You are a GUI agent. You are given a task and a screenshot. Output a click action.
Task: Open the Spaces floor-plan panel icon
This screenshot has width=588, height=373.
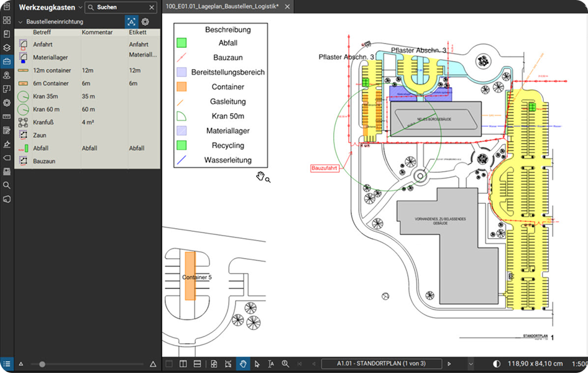click(7, 89)
